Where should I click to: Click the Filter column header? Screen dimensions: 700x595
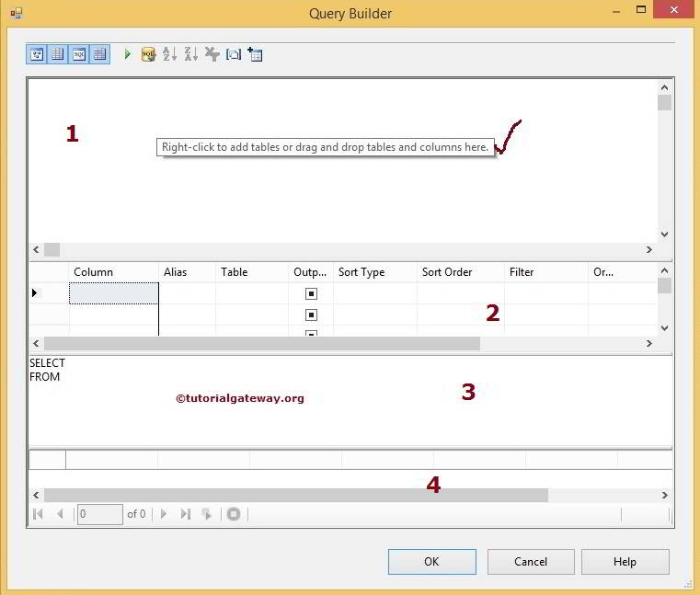[x=546, y=272]
